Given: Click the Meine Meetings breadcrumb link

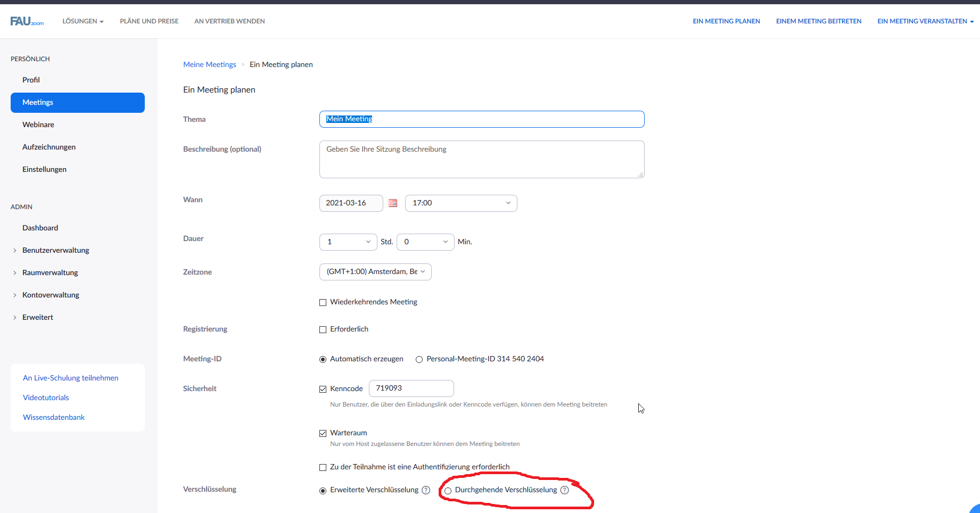Looking at the screenshot, I should pyautogui.click(x=210, y=64).
